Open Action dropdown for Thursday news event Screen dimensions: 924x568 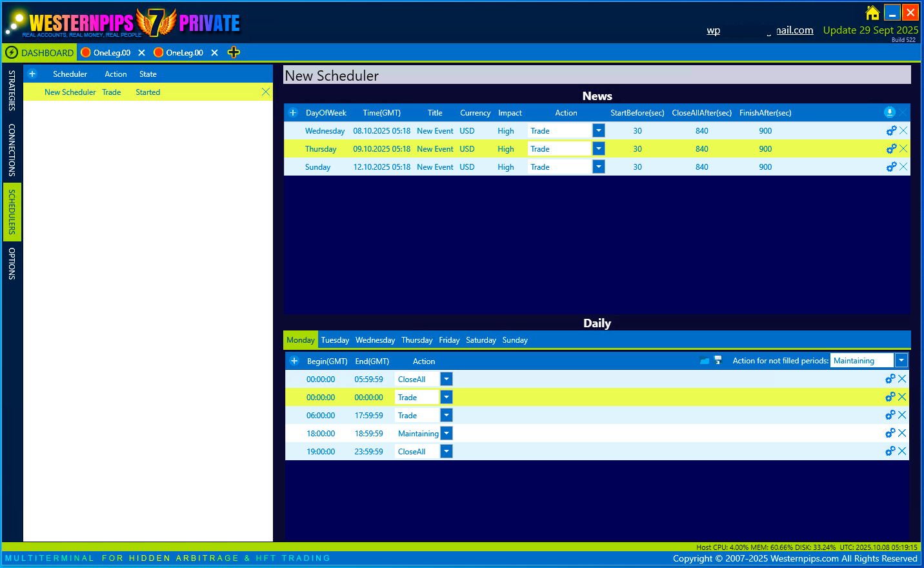pos(599,148)
